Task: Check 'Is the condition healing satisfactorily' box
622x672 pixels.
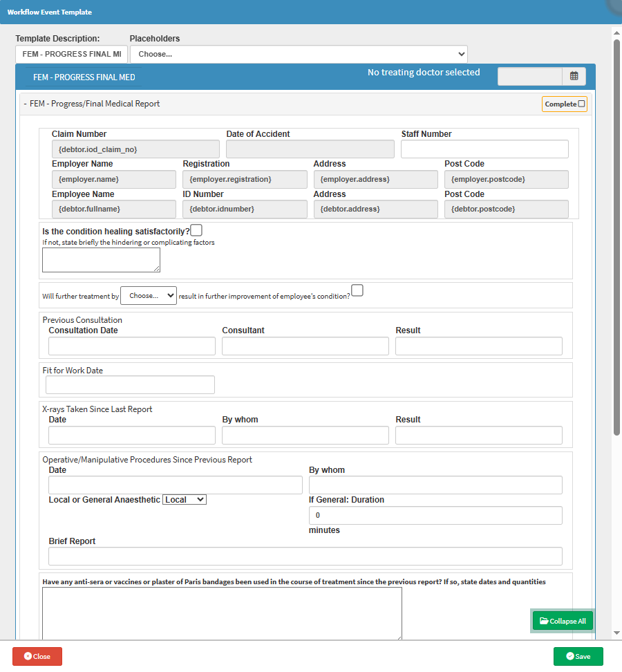Action: [196, 230]
